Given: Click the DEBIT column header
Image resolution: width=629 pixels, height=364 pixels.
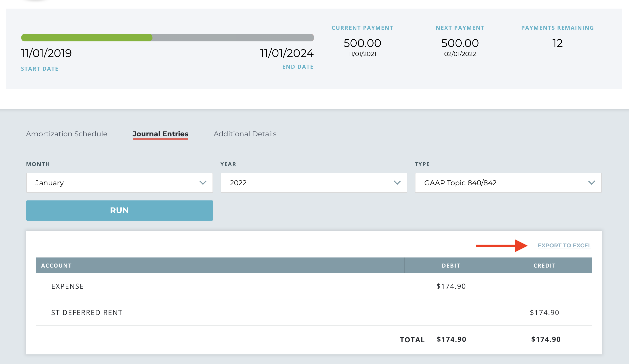Looking at the screenshot, I should [x=451, y=266].
